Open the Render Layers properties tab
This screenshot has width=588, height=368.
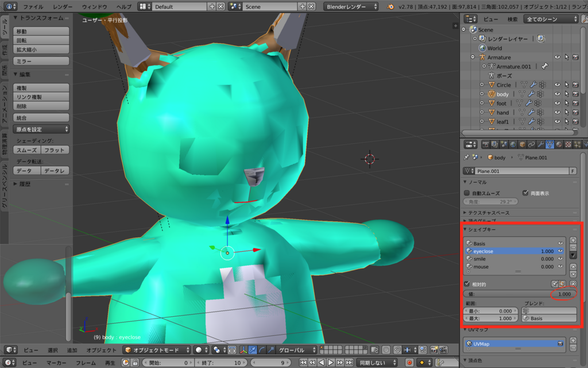click(x=494, y=144)
